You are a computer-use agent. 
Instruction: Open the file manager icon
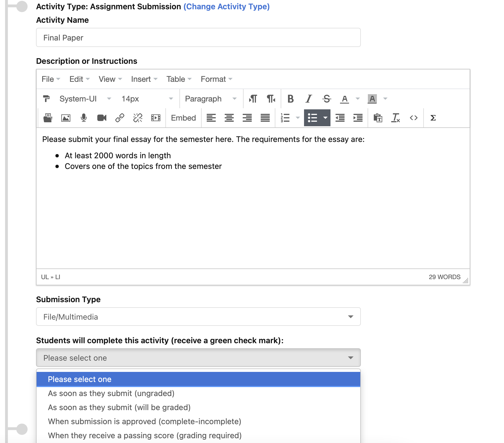(x=48, y=118)
